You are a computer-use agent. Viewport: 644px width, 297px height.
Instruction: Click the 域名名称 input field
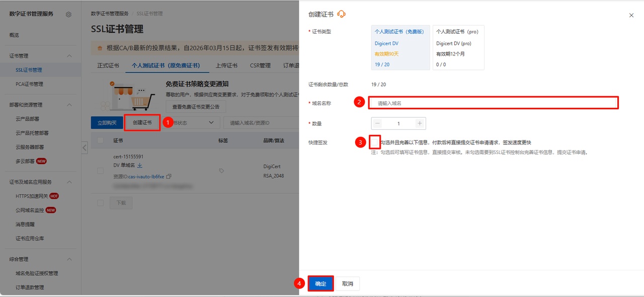click(x=493, y=103)
